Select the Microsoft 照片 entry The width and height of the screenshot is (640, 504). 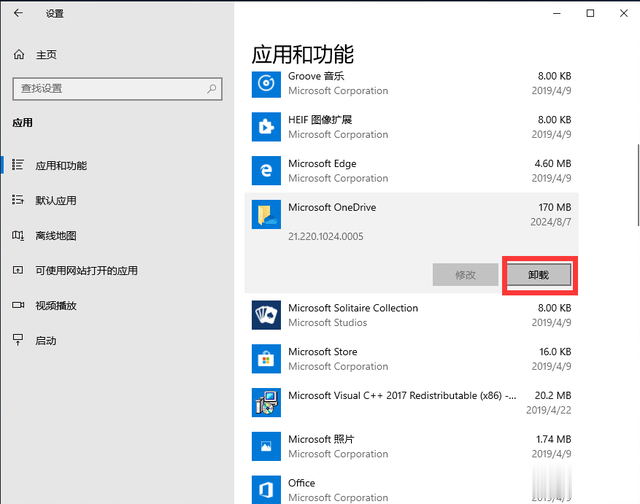[x=411, y=446]
